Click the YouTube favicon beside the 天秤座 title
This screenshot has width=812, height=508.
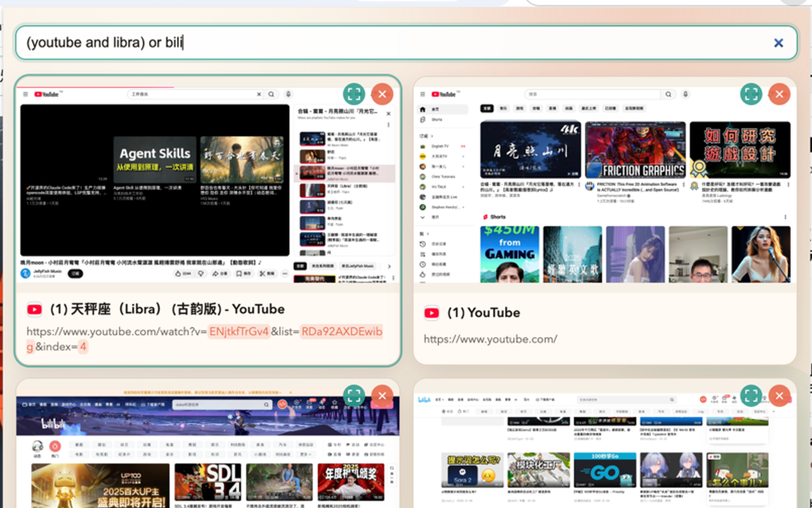point(34,309)
